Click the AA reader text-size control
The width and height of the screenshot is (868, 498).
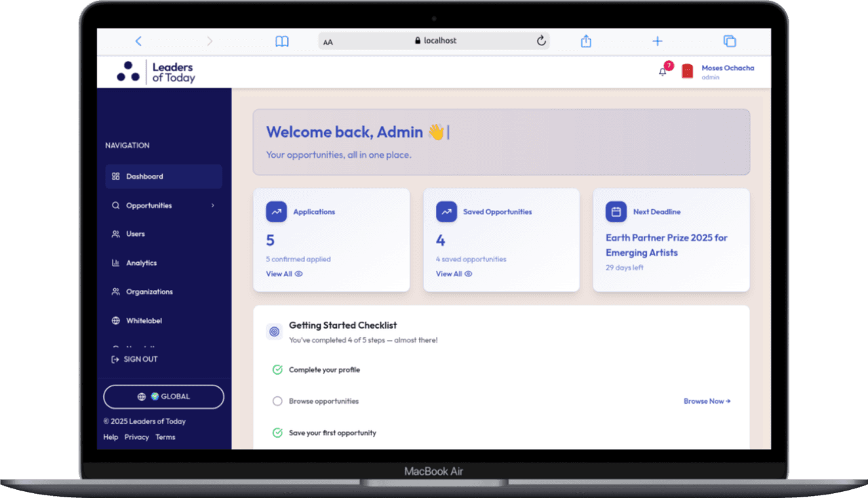(x=328, y=42)
